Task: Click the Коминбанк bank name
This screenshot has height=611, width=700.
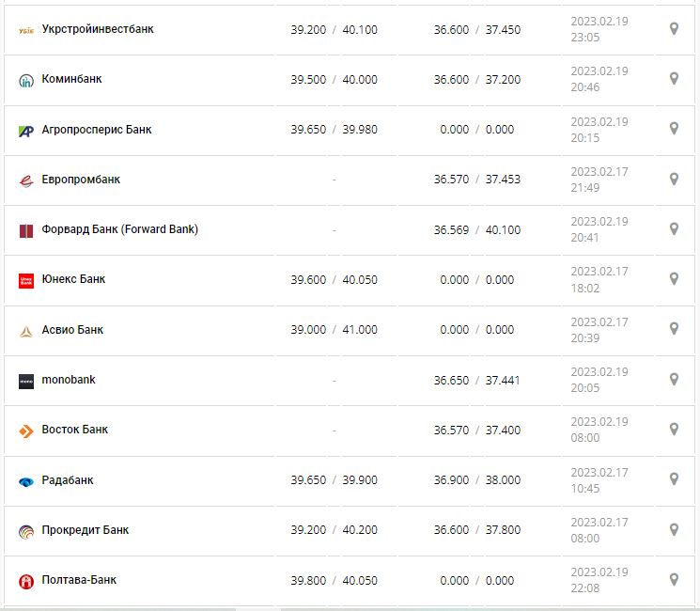Action: pos(71,79)
